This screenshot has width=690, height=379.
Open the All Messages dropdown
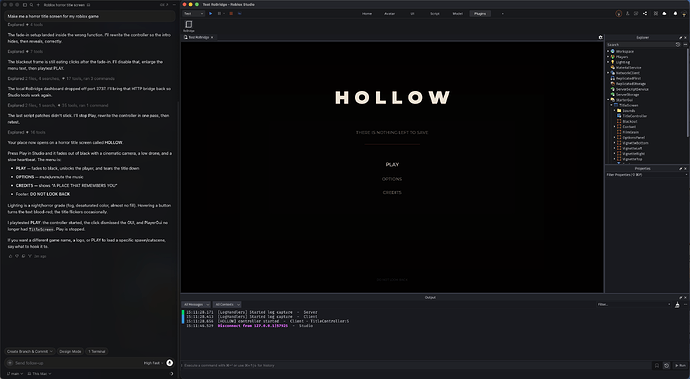[196, 305]
